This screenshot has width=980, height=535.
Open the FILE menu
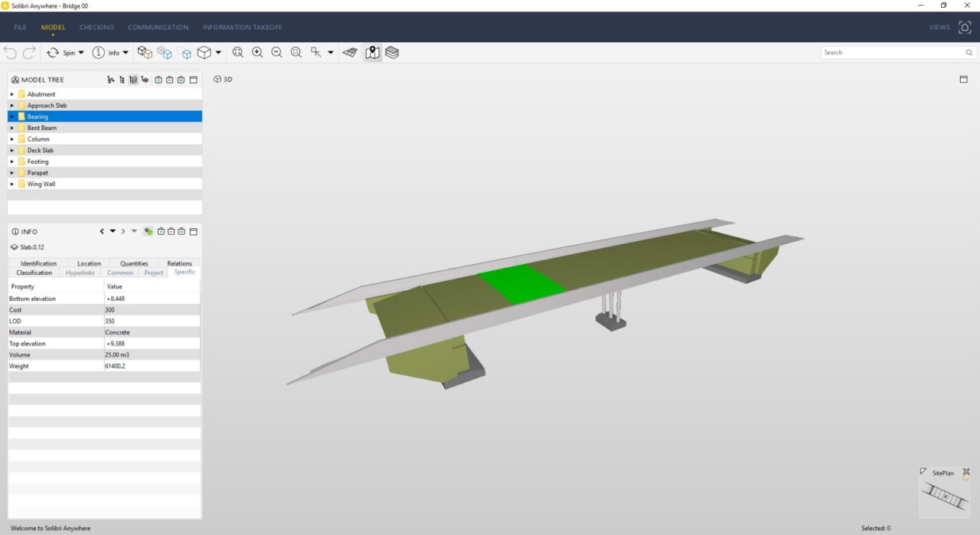[x=20, y=28]
